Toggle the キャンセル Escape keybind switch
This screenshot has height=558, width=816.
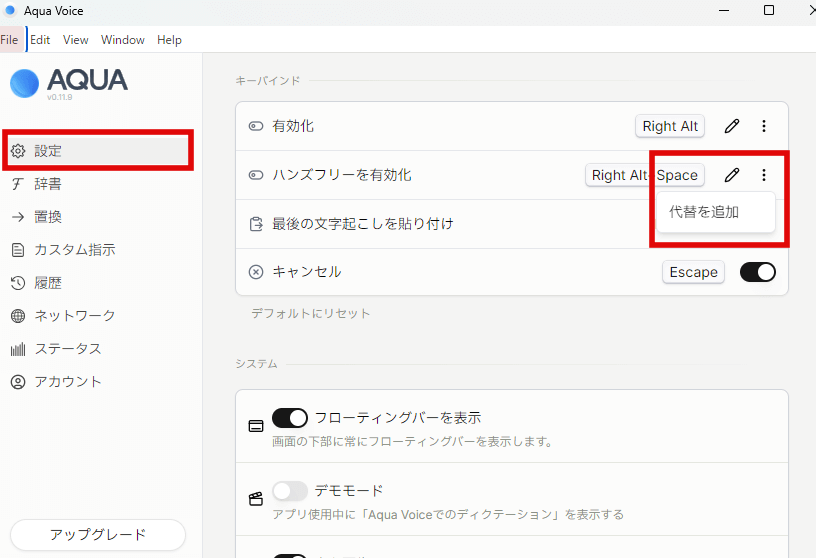tap(757, 272)
